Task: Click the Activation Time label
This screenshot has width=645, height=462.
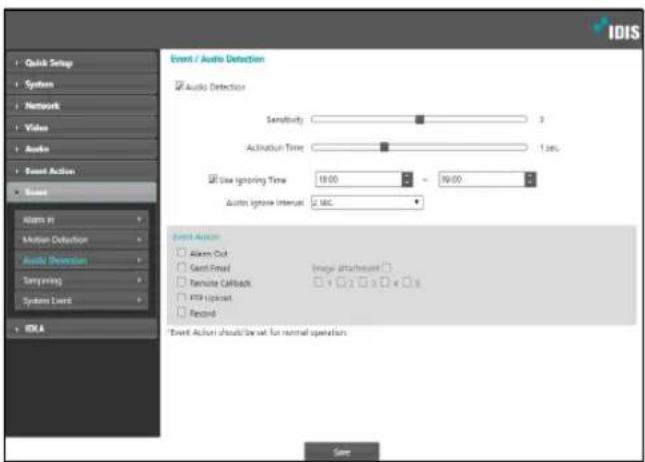Action: pos(275,147)
